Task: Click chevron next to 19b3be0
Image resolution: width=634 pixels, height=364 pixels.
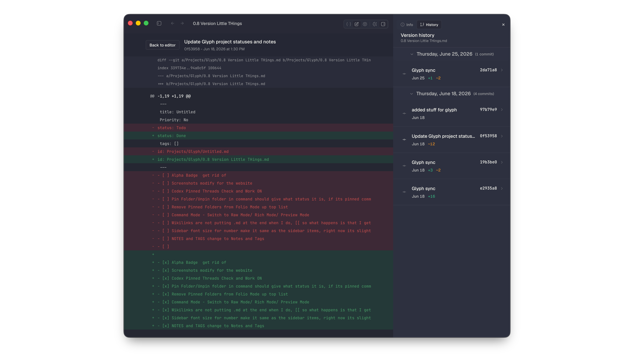Action: point(502,162)
